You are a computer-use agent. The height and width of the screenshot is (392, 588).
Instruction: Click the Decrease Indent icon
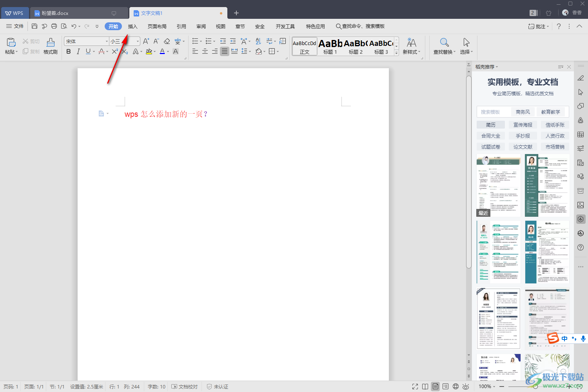(x=223, y=41)
